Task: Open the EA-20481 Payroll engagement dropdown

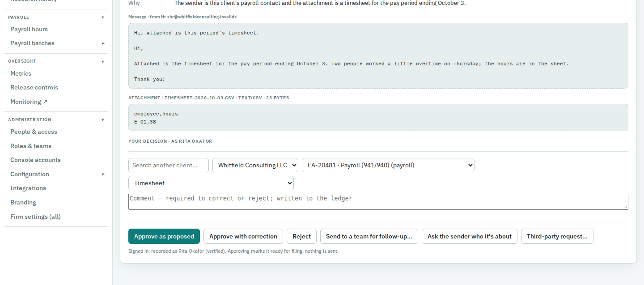Action: tap(388, 165)
